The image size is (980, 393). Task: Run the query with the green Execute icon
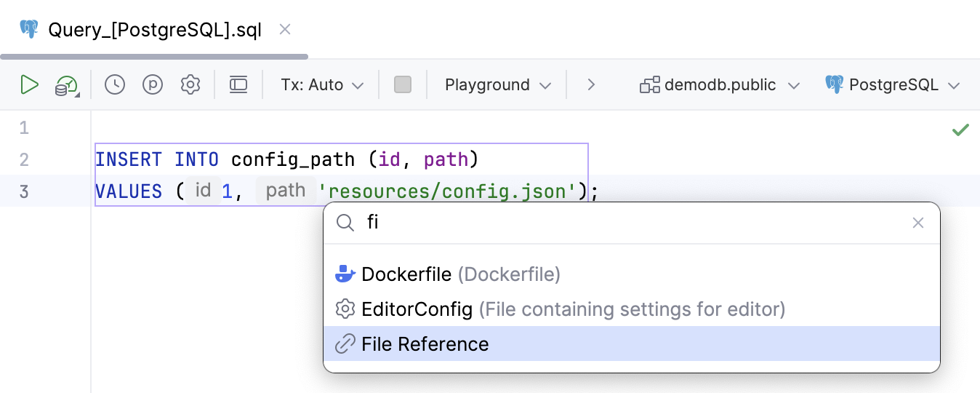29,84
